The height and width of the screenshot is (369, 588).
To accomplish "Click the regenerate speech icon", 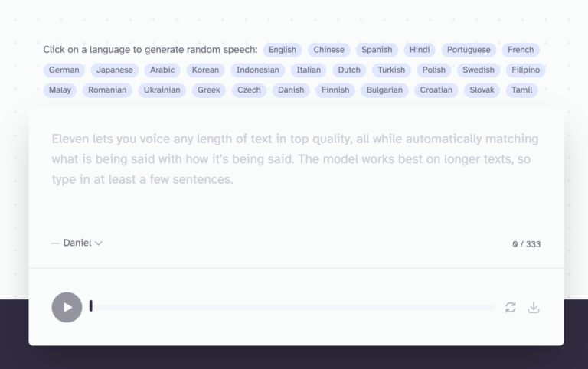I will pyautogui.click(x=510, y=307).
